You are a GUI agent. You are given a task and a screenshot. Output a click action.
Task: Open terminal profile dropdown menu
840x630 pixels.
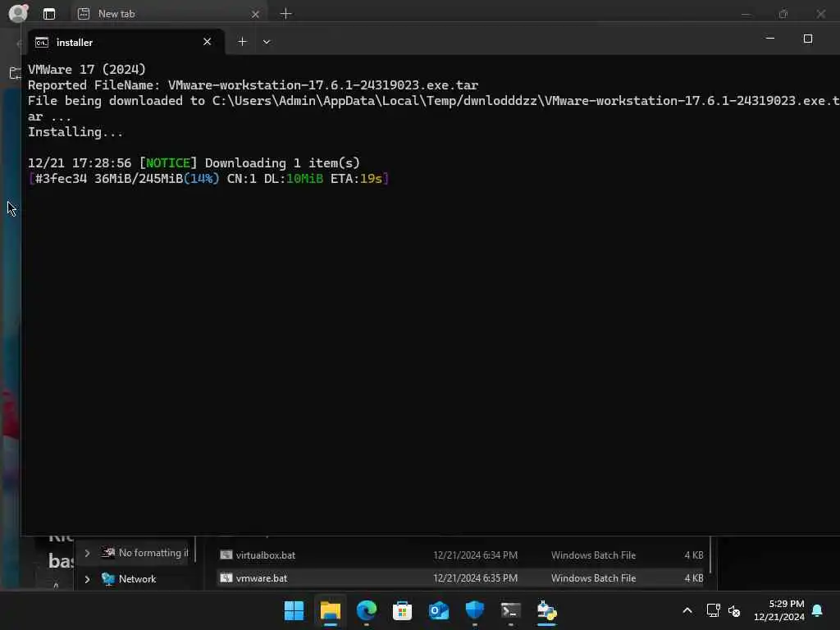pos(267,42)
